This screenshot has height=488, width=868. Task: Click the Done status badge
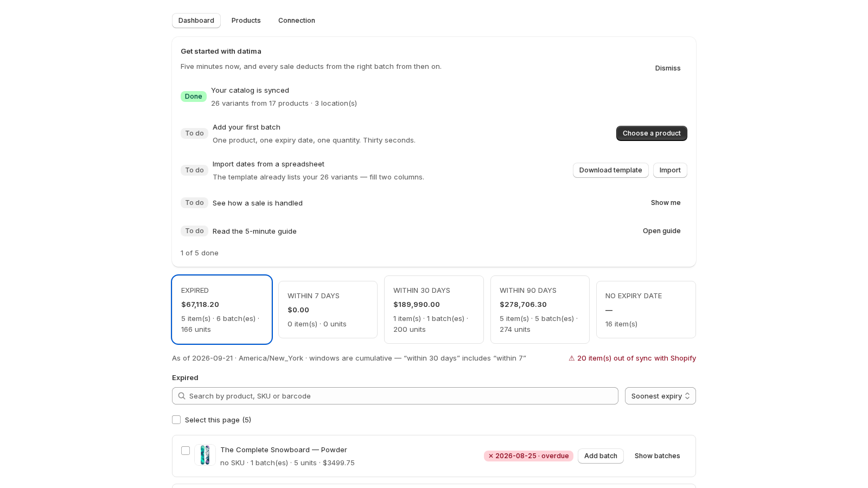tap(194, 97)
